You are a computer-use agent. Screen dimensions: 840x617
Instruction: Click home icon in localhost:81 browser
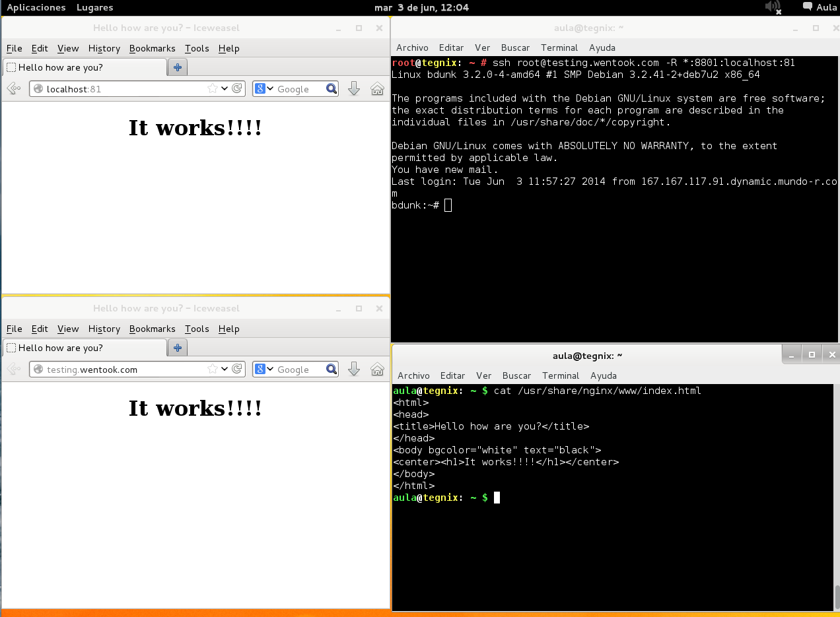click(377, 89)
